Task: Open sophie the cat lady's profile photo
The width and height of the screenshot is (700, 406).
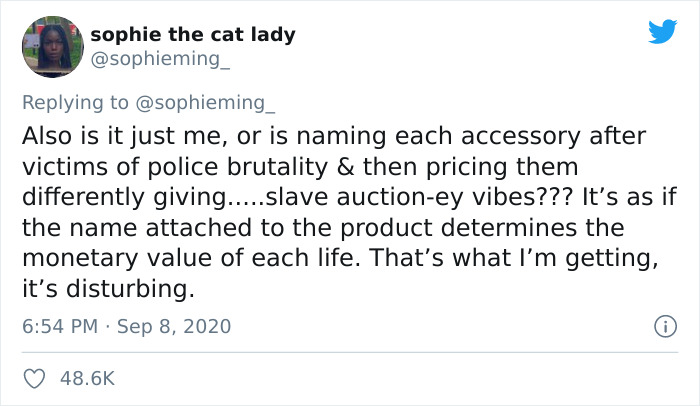Action: point(51,46)
